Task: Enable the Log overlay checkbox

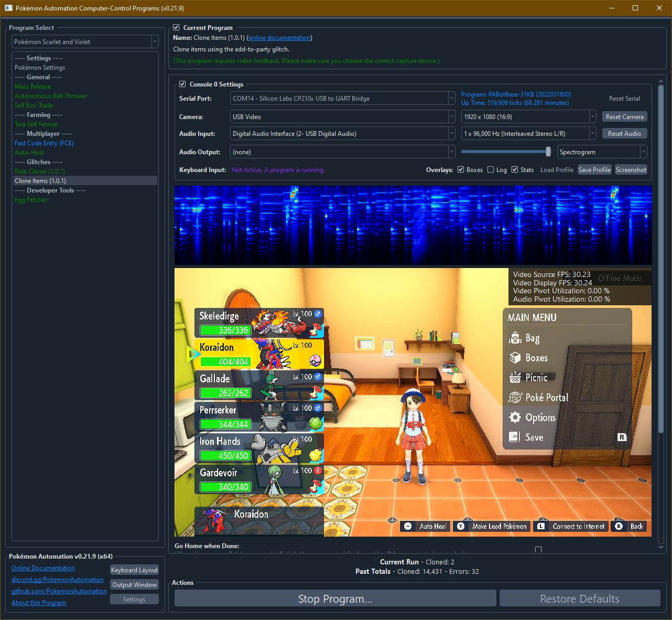Action: 491,170
